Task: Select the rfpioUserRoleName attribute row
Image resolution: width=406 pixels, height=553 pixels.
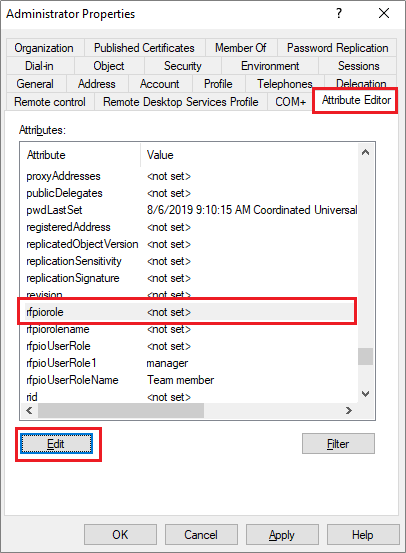Action: coord(191,380)
